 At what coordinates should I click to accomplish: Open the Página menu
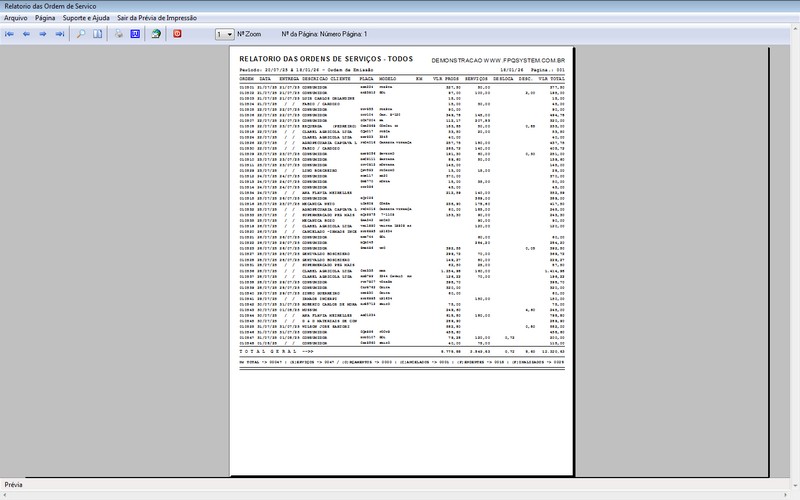45,18
